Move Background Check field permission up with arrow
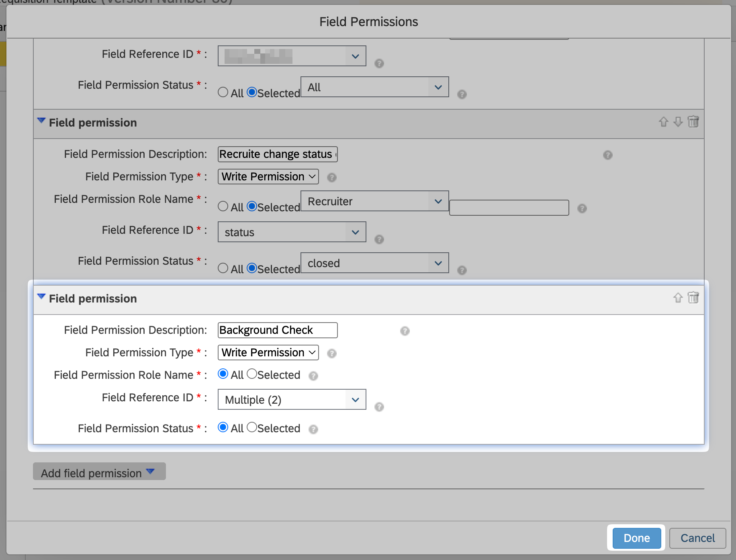The height and width of the screenshot is (560, 736). click(678, 298)
